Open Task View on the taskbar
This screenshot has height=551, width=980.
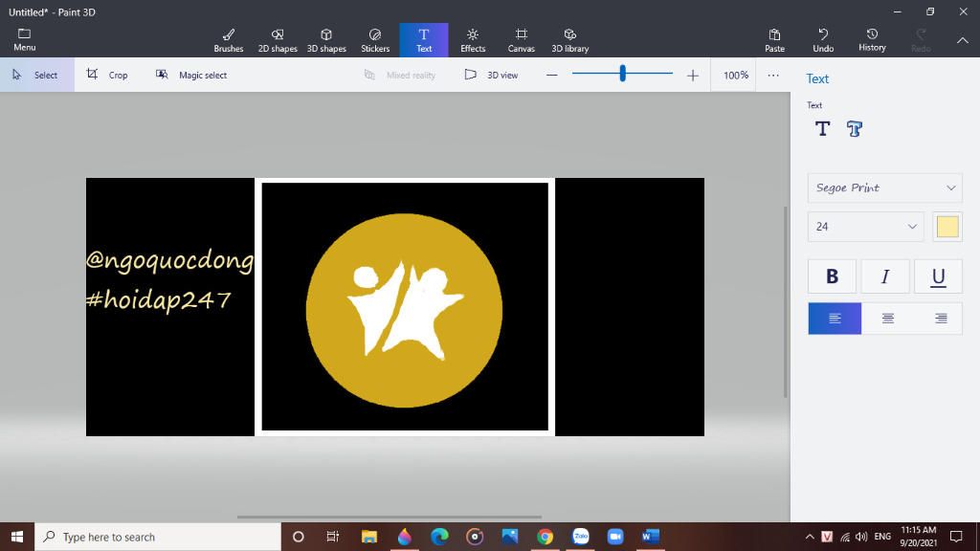332,537
